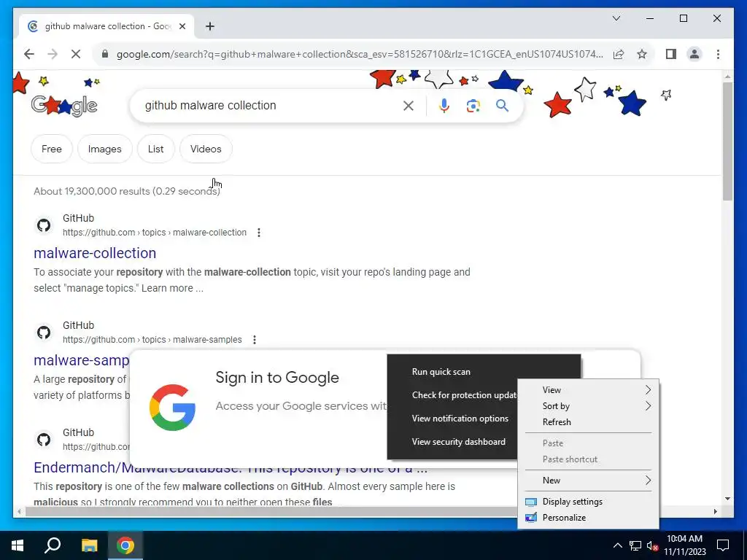Stop loading the page with X button
747x560 pixels.
[76, 54]
